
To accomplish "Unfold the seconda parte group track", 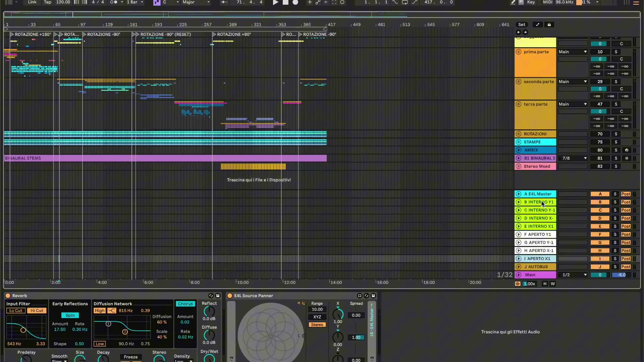I will 518,82.
